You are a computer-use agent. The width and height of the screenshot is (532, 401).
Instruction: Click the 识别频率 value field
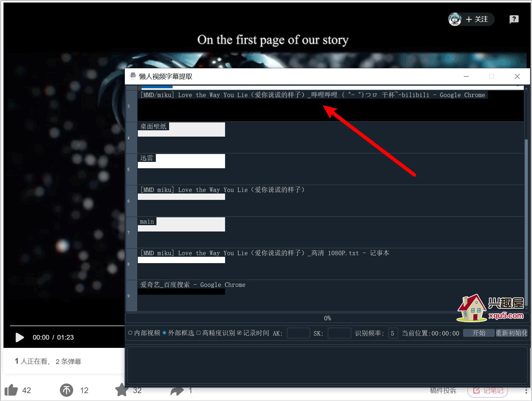(393, 333)
